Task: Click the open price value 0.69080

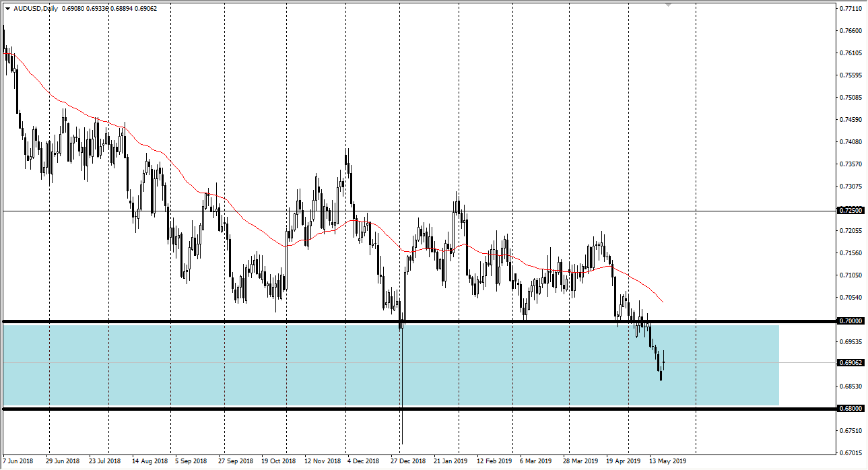Action: point(72,8)
